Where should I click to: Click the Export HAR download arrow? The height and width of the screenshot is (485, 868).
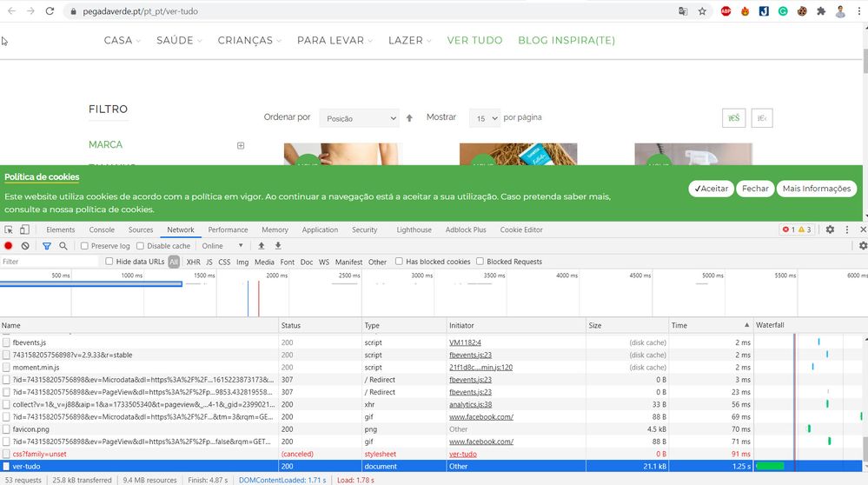pos(278,246)
